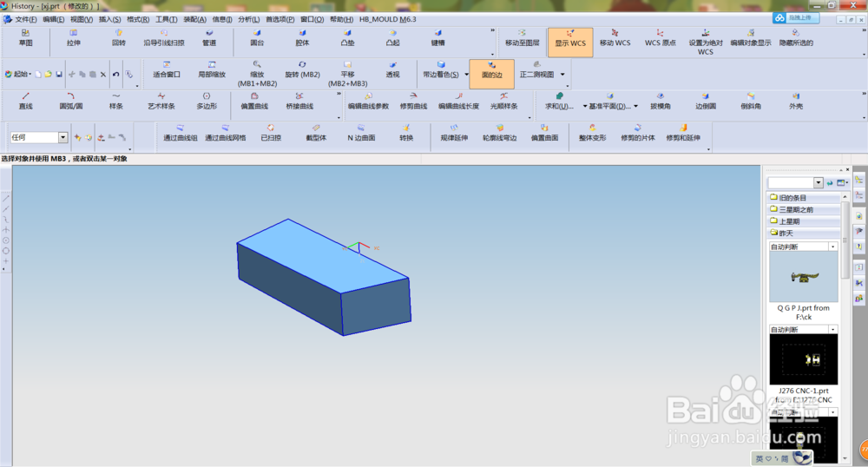
Task: Open J276 CNC-1.prt 自动判断 dropdown
Action: point(832,330)
